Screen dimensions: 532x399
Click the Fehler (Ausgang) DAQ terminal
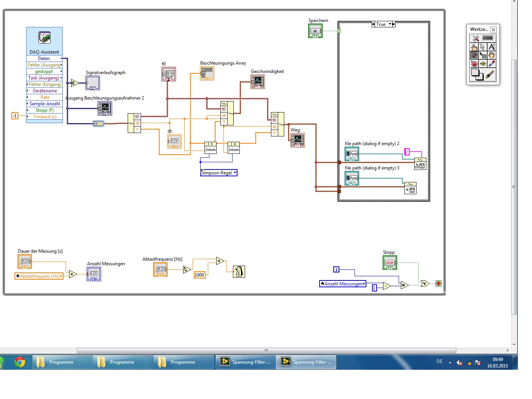click(44, 65)
